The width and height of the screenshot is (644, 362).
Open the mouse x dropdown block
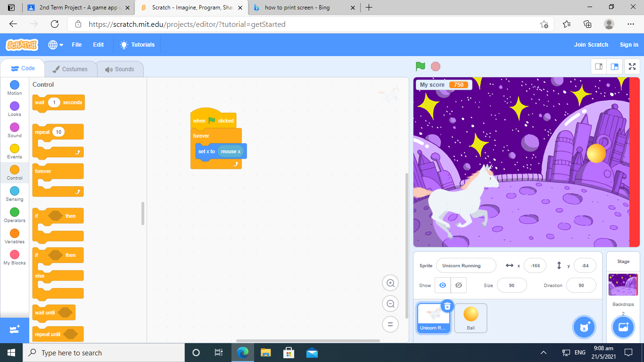click(x=231, y=151)
